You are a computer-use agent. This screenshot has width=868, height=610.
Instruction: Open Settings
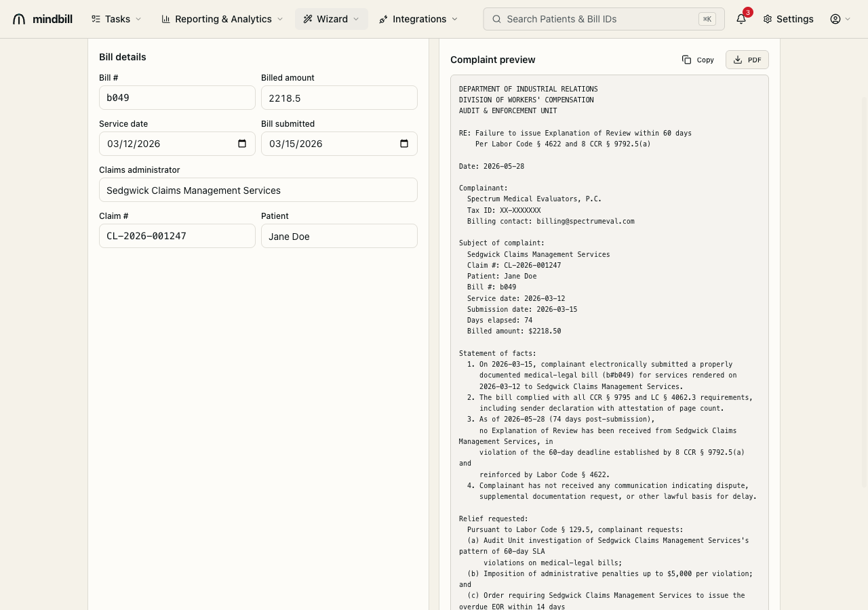(788, 19)
